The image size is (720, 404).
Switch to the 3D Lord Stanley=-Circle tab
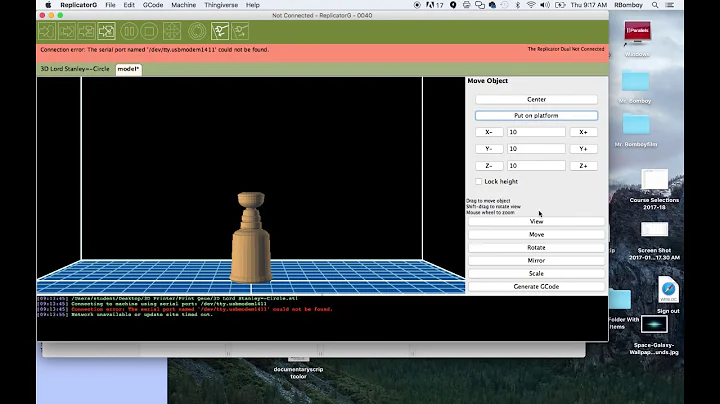(75, 69)
